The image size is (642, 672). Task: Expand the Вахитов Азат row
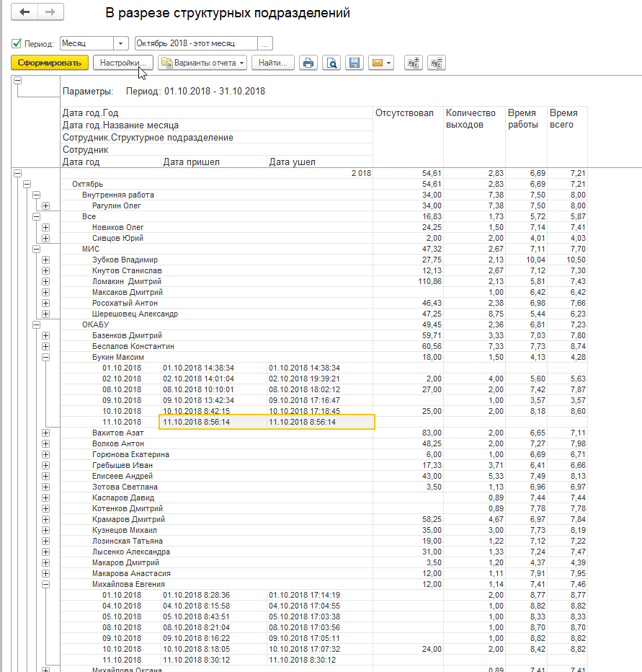(45, 433)
